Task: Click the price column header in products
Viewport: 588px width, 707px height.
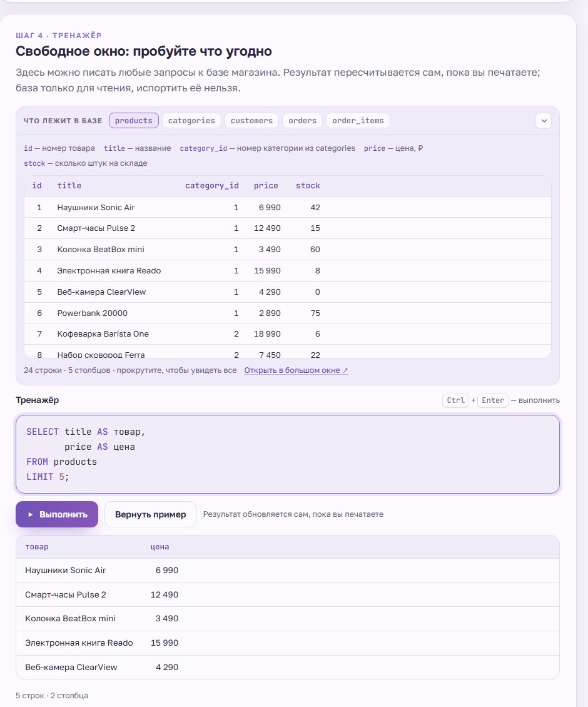Action: [x=266, y=186]
